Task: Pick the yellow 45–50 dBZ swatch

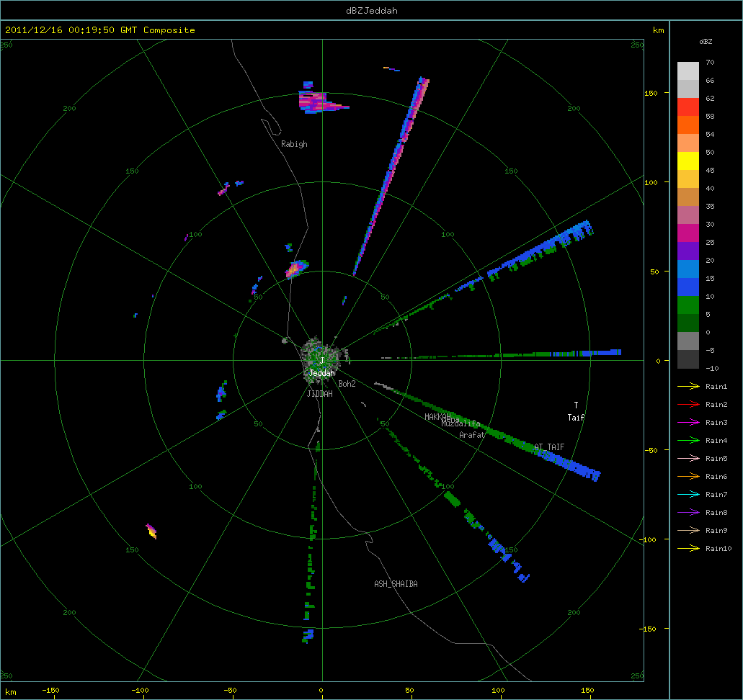Action: (x=688, y=161)
